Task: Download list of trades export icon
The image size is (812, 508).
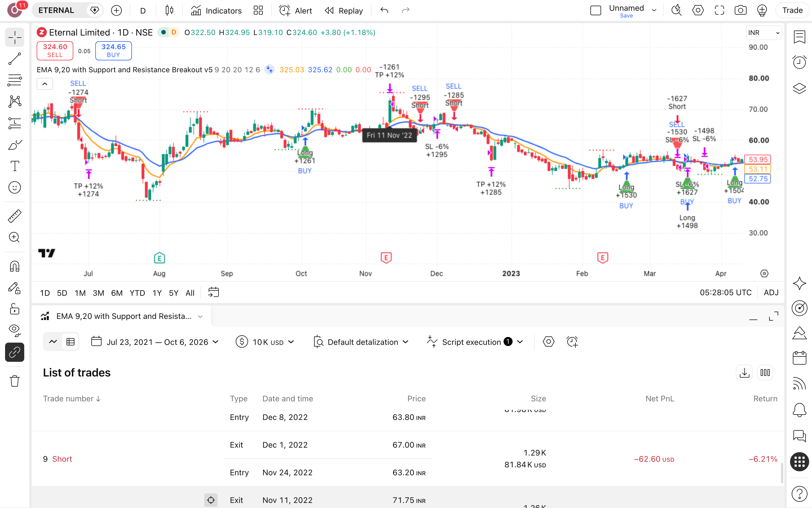Action: coord(745,373)
